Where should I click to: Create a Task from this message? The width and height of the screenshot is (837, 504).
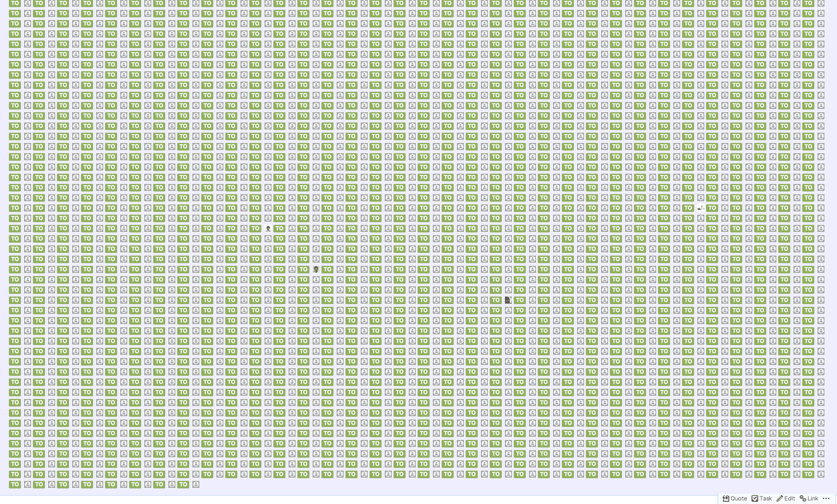click(762, 498)
